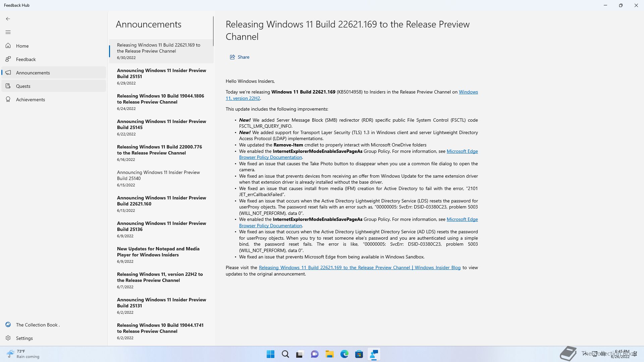Viewport: 644px width, 362px height.
Task: Select Announcements in the navigation
Action: [54, 72]
